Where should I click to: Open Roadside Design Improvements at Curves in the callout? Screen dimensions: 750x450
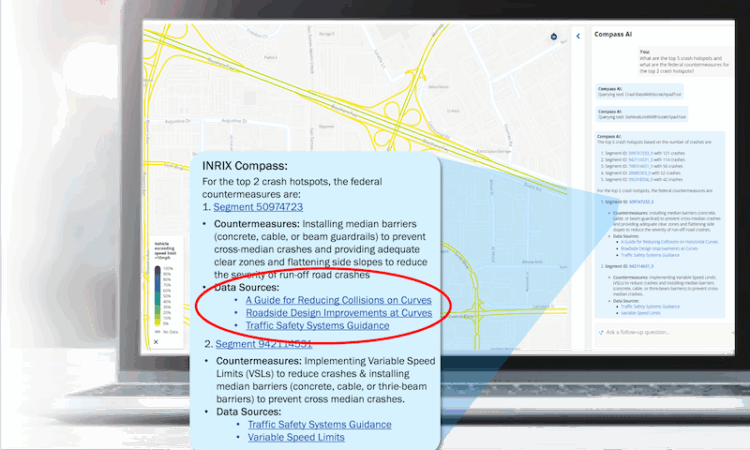(339, 313)
